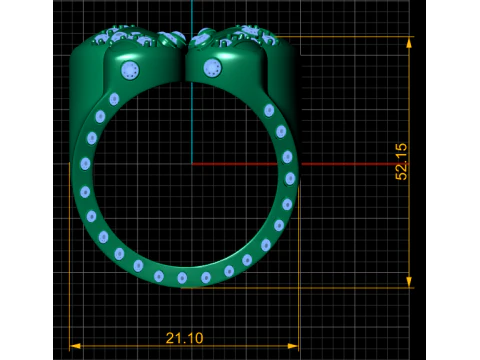Select the 21.10 width dimension label
480x360 pixels.
tap(184, 338)
